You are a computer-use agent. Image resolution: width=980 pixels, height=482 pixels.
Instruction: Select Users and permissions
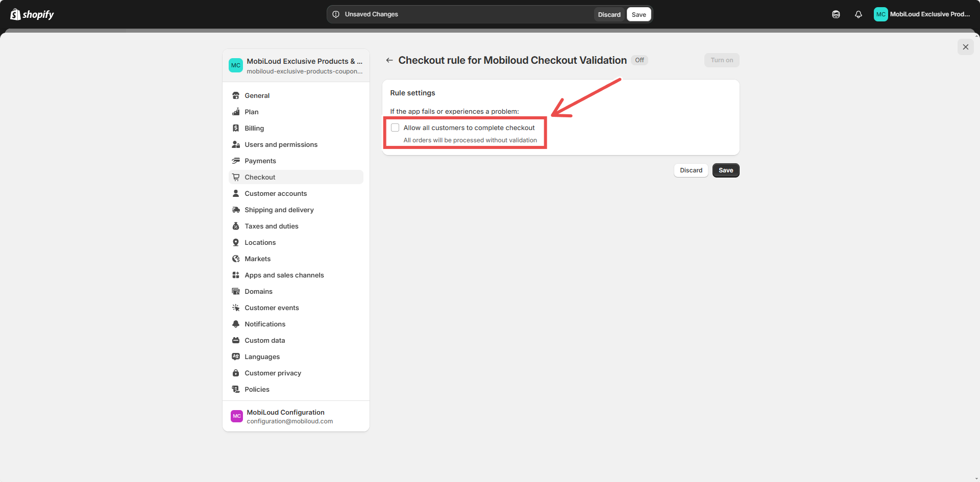coord(296,144)
